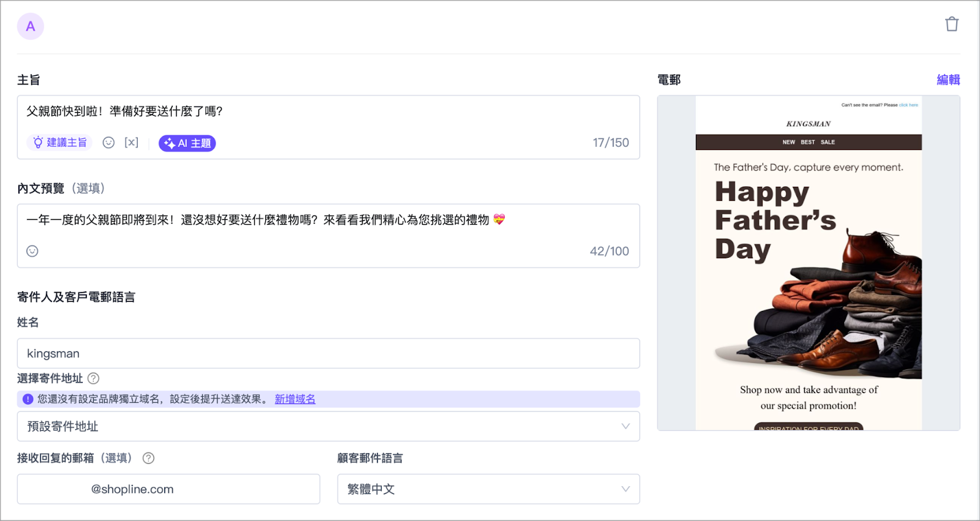The image size is (980, 521).
Task: Click the 新增域名 link
Action: click(x=295, y=399)
